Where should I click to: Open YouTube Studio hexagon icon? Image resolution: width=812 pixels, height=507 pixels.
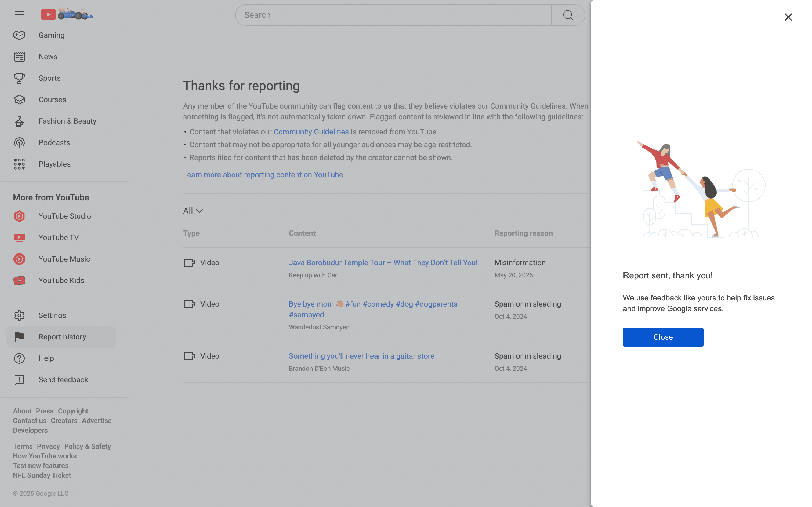(x=19, y=216)
